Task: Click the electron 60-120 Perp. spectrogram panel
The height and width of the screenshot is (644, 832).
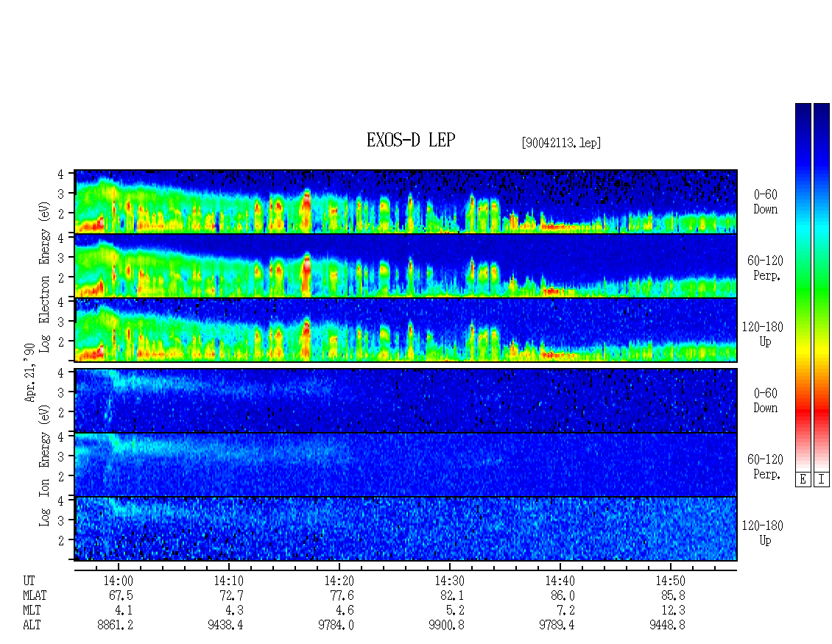Action: pos(406,266)
